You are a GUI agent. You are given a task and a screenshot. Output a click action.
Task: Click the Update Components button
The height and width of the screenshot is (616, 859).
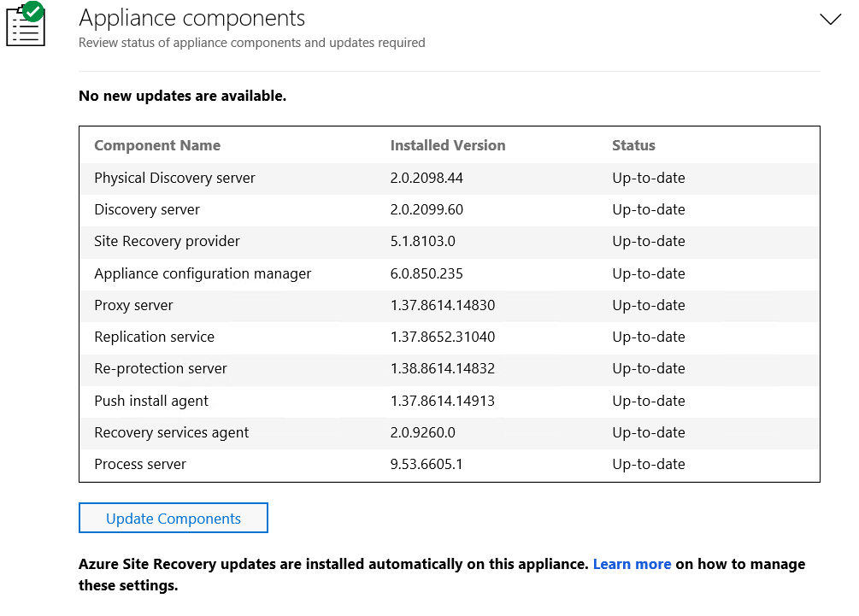pyautogui.click(x=174, y=518)
